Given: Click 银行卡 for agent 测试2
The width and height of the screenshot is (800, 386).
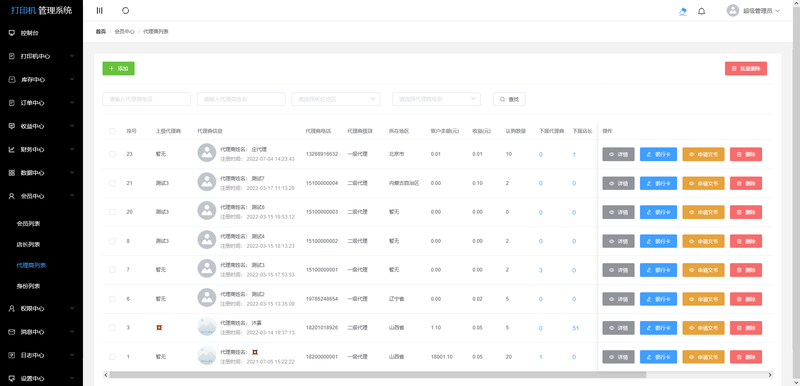Looking at the screenshot, I should click(x=659, y=299).
